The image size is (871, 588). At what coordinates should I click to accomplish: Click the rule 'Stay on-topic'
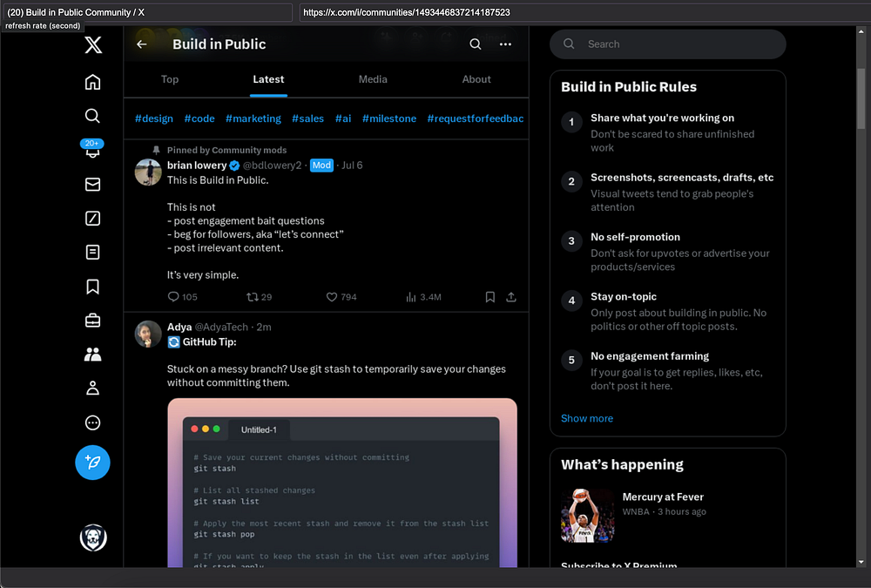[624, 297]
